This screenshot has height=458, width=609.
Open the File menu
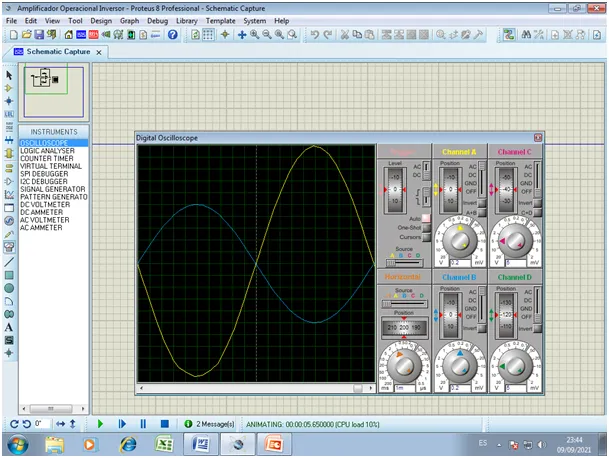(x=11, y=21)
